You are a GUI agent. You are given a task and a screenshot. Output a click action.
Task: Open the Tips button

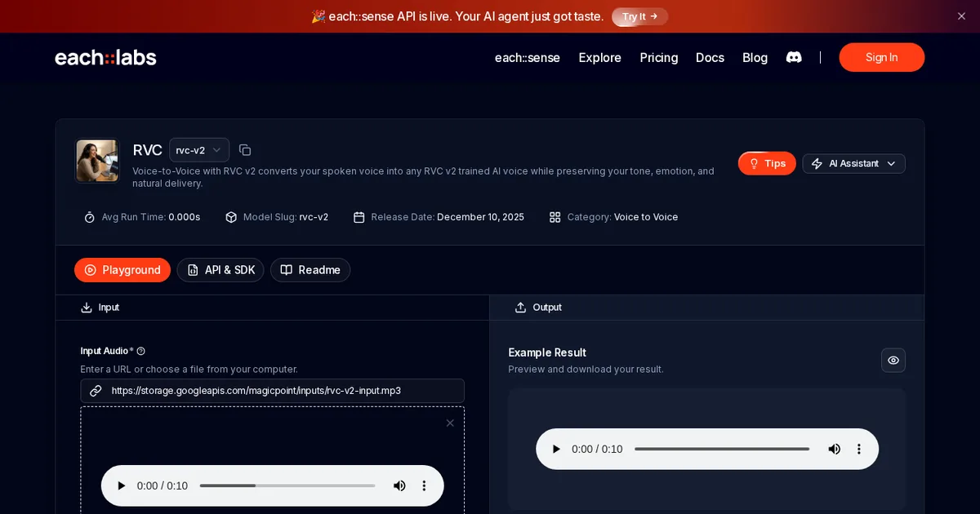pos(767,163)
